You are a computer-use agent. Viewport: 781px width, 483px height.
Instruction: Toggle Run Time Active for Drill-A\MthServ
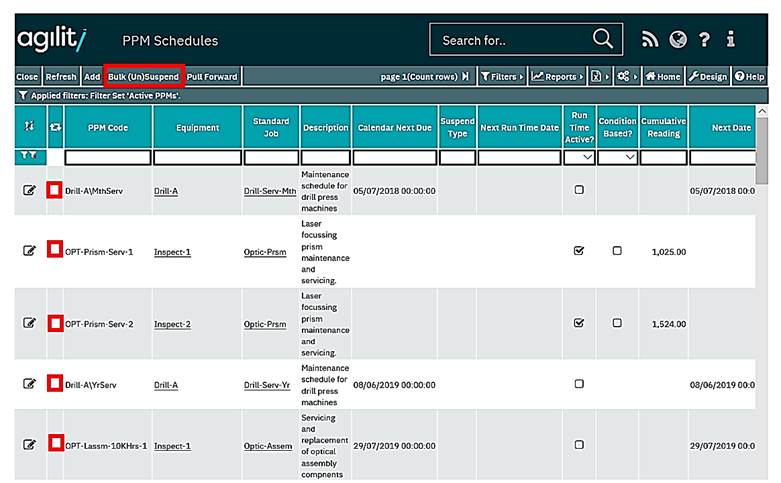pyautogui.click(x=579, y=190)
